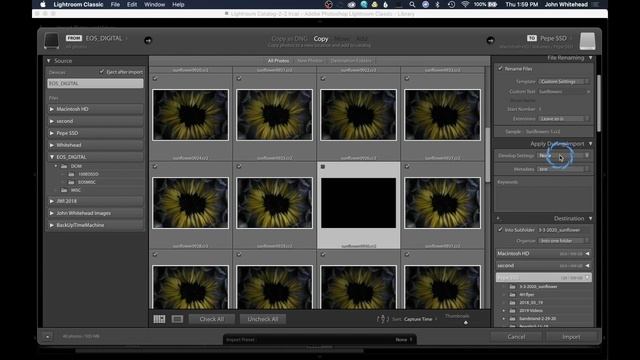
Task: Open Metadata dropdown in Apply During Import
Action: [x=564, y=169]
